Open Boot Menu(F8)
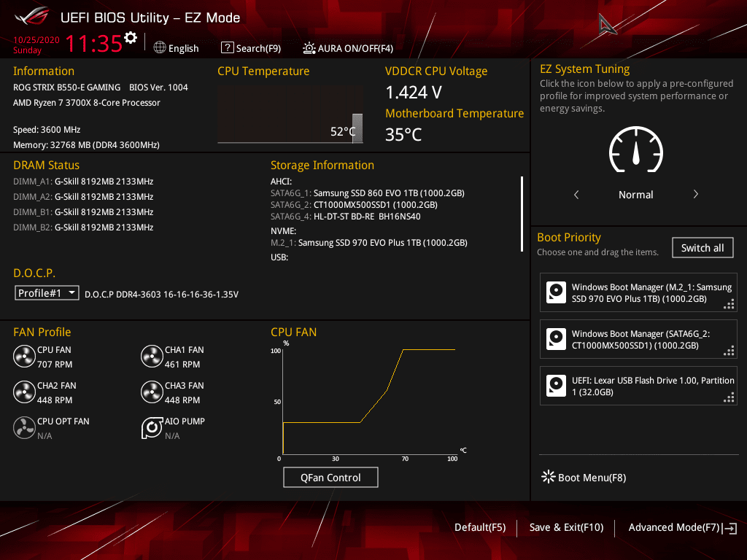This screenshot has height=560, width=747. click(584, 477)
